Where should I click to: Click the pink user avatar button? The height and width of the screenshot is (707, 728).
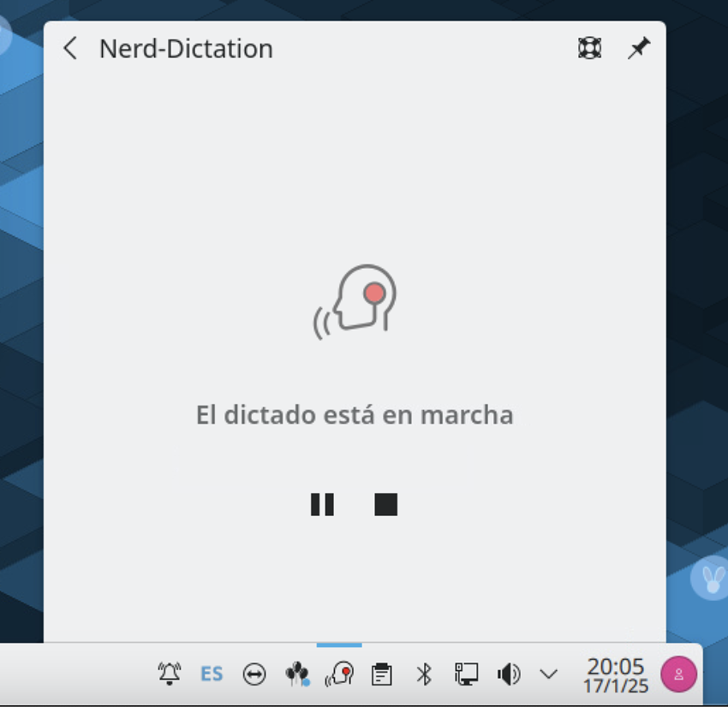(x=678, y=674)
